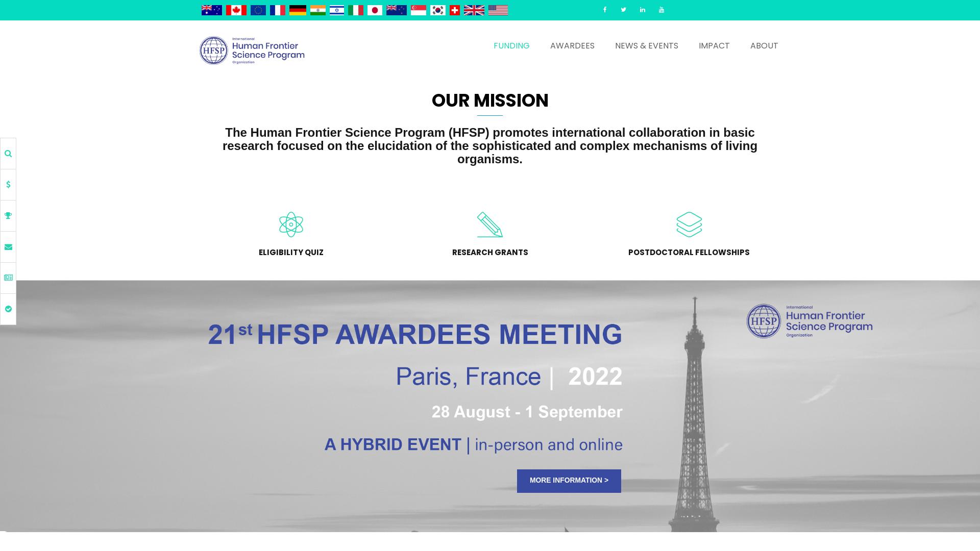This screenshot has width=980, height=551.
Task: Open the Awardees menu
Action: pyautogui.click(x=572, y=46)
